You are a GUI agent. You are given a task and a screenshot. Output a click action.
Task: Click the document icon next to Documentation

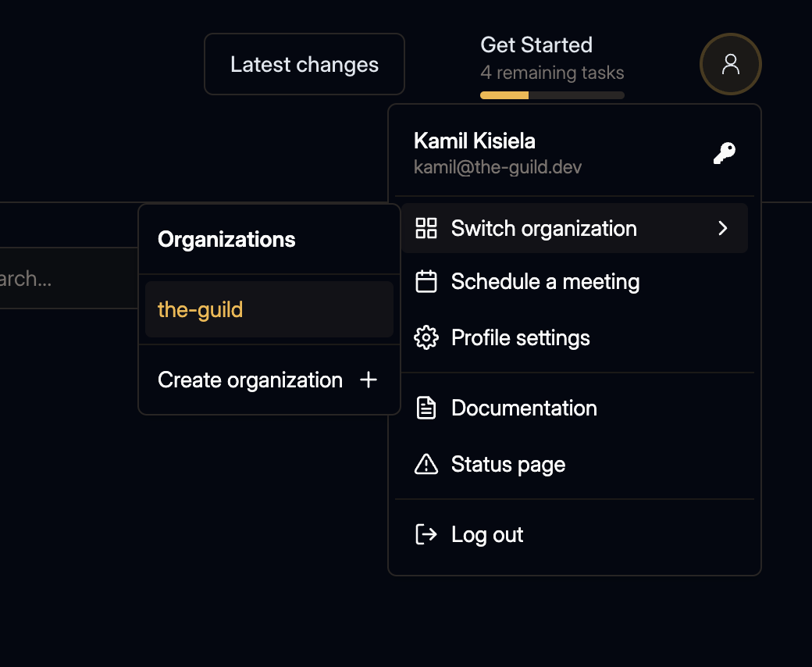426,408
